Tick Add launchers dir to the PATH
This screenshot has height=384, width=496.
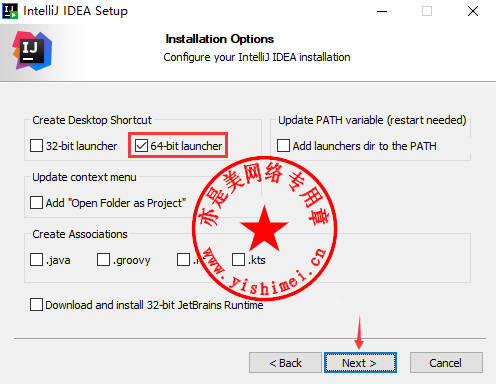click(x=283, y=146)
